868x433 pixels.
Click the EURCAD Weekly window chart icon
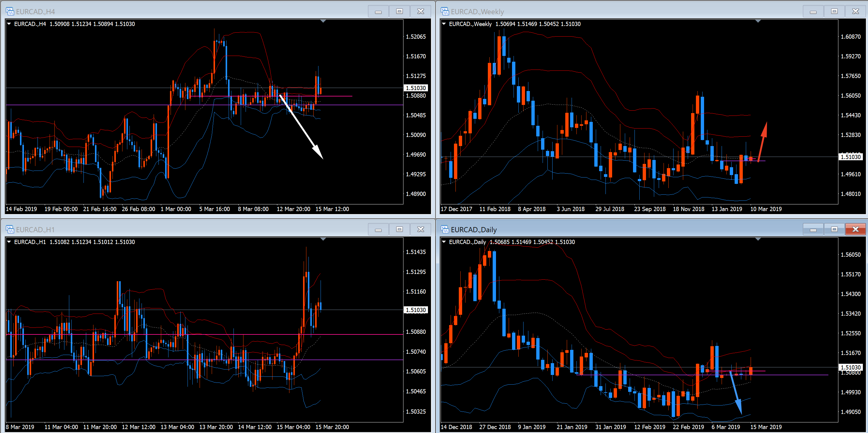click(x=445, y=11)
